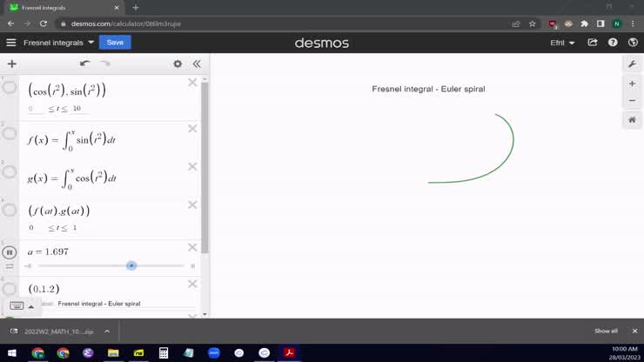Open the hamburger menu of saved graphs

tap(11, 43)
